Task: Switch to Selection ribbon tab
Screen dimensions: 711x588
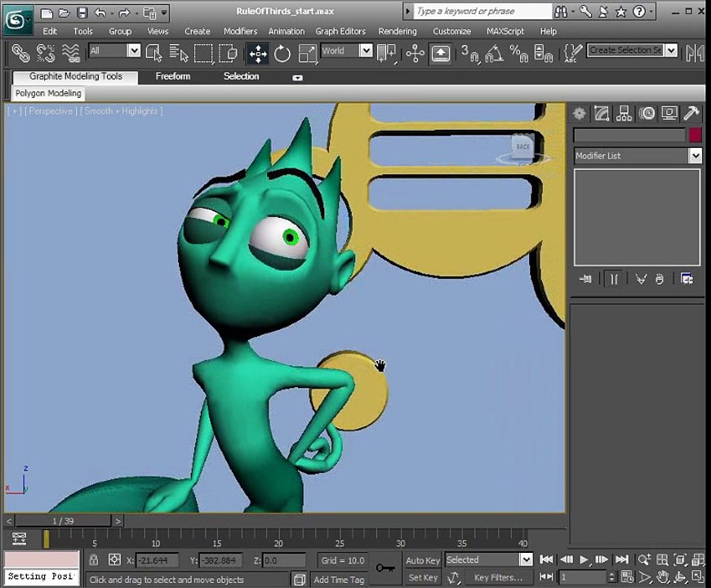Action: 242,76
